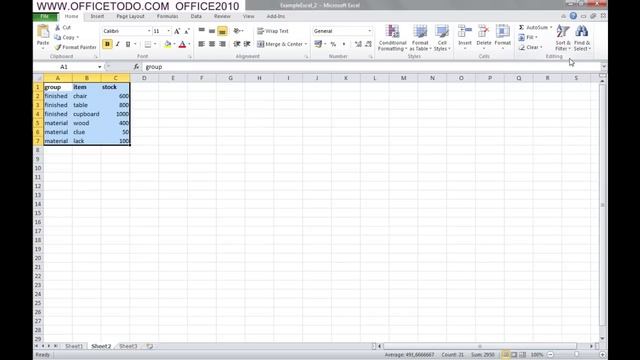
Task: Apply the red font color
Action: [182, 44]
